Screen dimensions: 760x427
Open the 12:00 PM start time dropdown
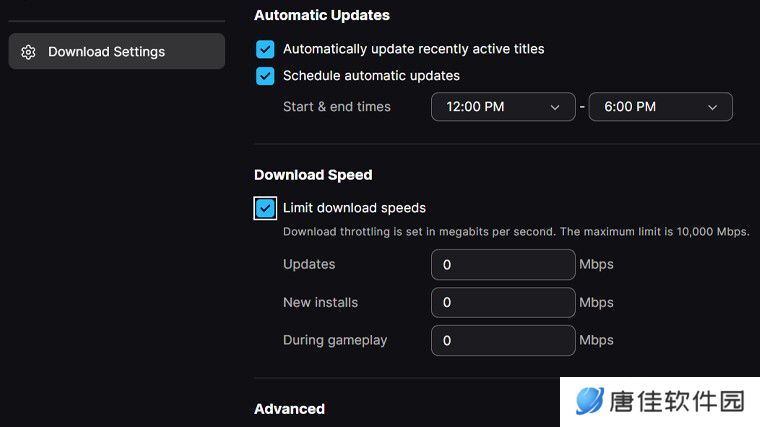click(503, 107)
